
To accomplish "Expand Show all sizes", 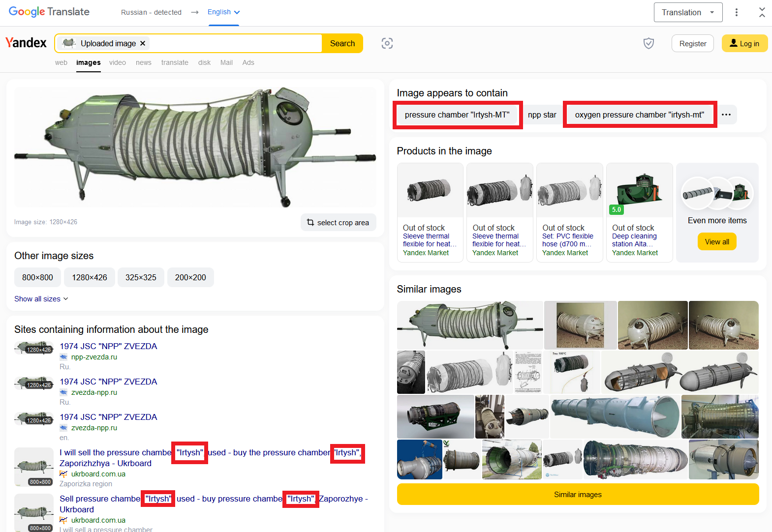I will (41, 299).
